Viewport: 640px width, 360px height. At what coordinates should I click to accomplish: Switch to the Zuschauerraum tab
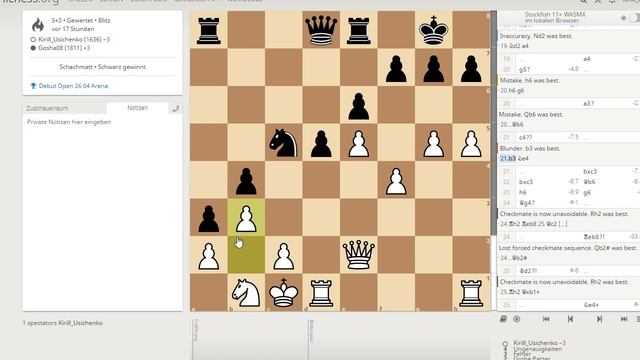[x=64, y=108]
